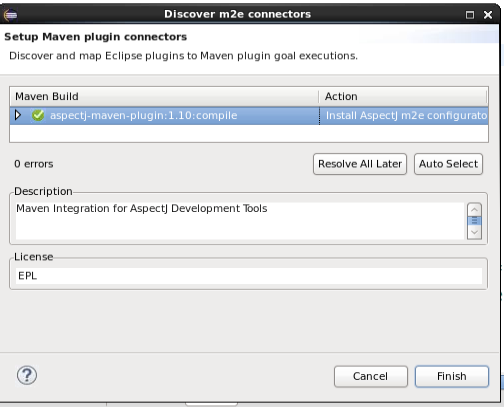Close the Discover m2e connectors dialog
504x407 pixels.
488,15
